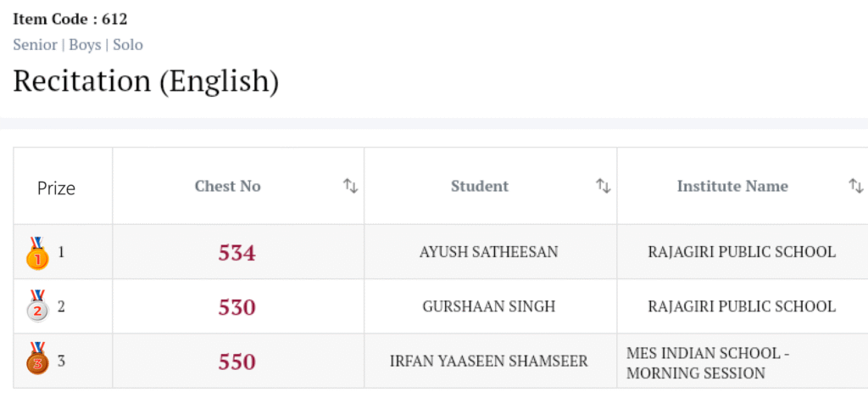Open the Senior category link
This screenshot has width=868, height=415.
[35, 45]
